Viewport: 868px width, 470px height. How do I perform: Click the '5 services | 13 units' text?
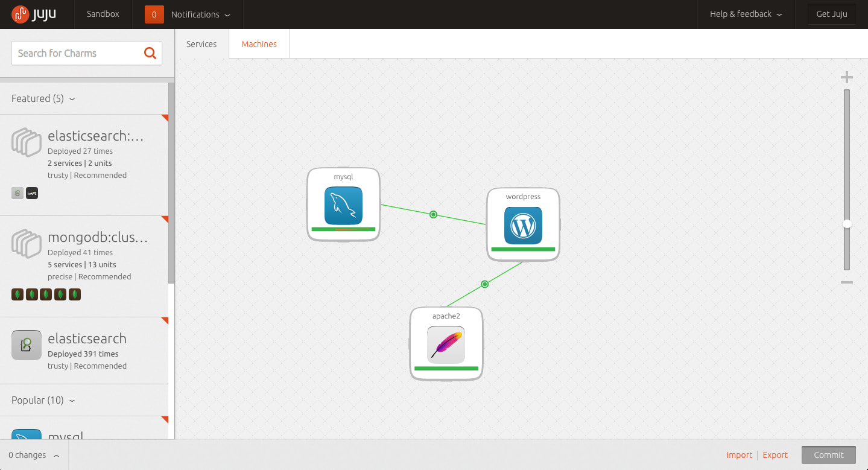[x=82, y=265]
